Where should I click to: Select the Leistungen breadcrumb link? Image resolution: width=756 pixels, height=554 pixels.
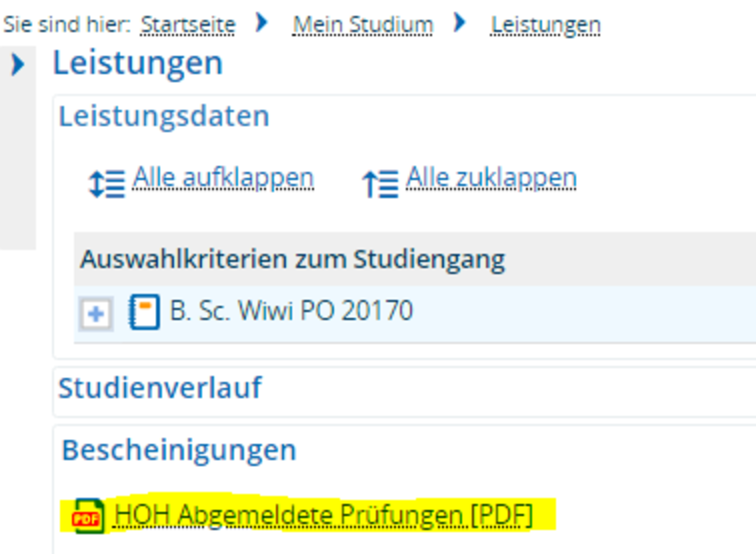click(545, 25)
